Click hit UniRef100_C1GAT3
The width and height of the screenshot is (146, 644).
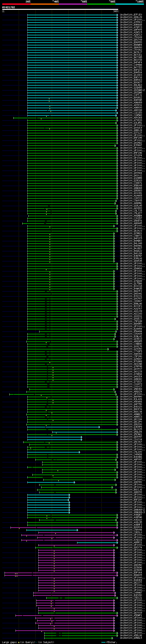[131, 384]
